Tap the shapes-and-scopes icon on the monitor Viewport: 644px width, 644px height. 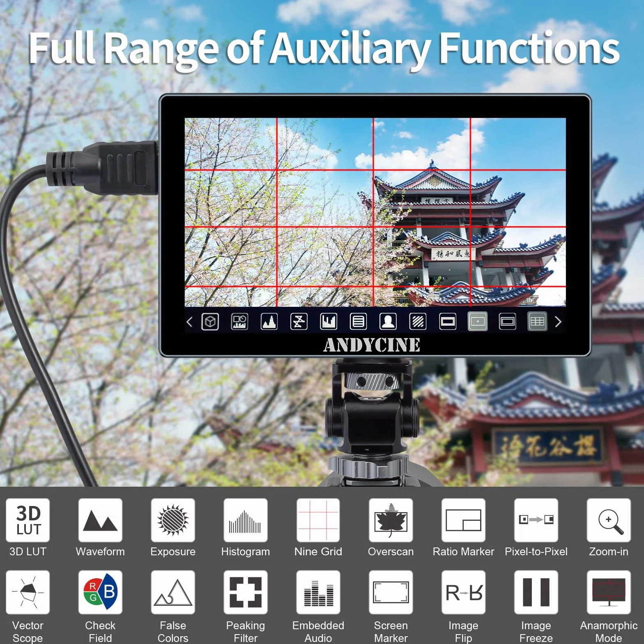tap(240, 322)
